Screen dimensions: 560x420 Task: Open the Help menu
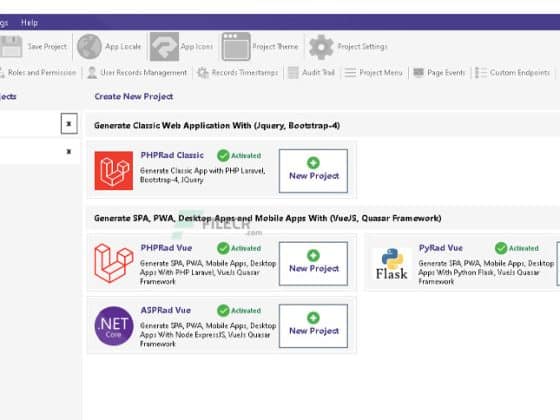[x=29, y=23]
